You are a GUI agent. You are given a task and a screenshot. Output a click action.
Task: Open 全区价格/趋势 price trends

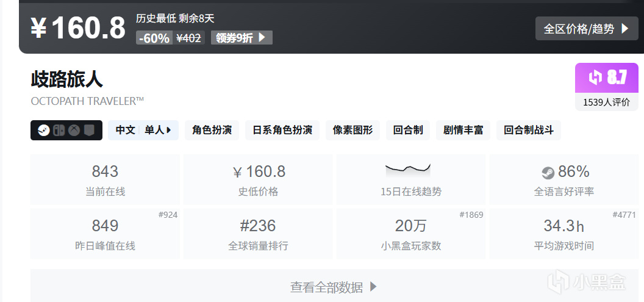click(587, 28)
